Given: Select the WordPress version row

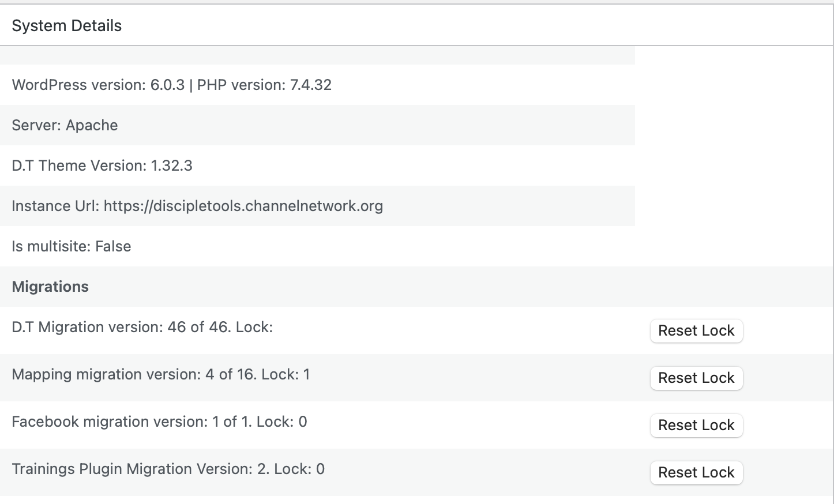Looking at the screenshot, I should click(172, 85).
